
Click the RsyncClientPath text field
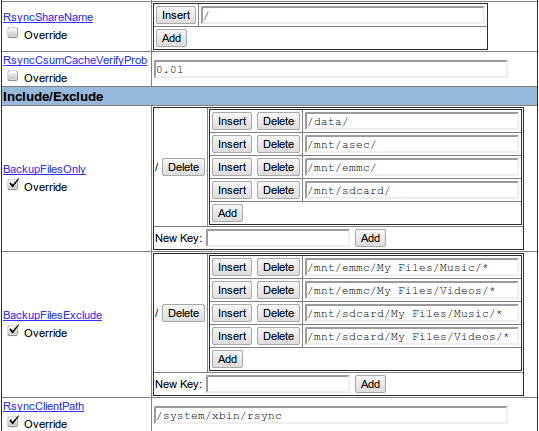tap(331, 416)
